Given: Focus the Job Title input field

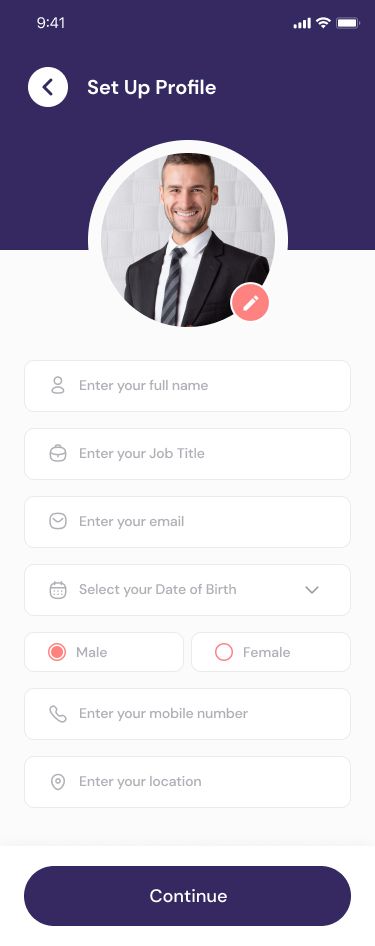Looking at the screenshot, I should point(188,454).
